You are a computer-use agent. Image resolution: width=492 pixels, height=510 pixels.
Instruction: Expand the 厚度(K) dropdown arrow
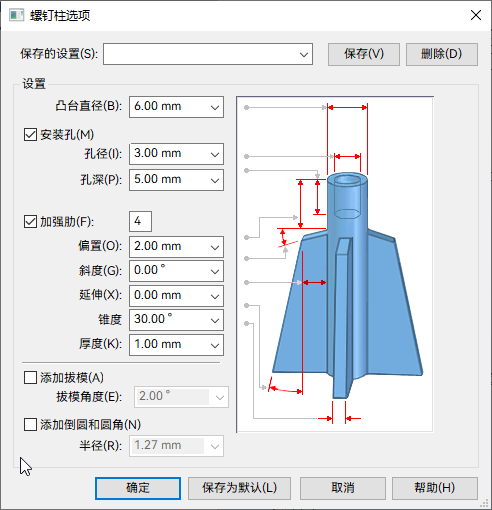(215, 345)
